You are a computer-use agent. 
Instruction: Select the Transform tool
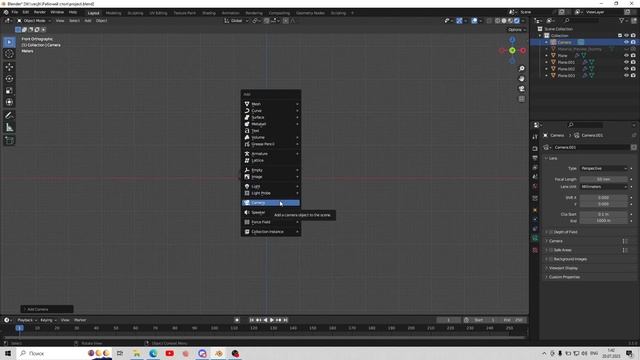(9, 102)
